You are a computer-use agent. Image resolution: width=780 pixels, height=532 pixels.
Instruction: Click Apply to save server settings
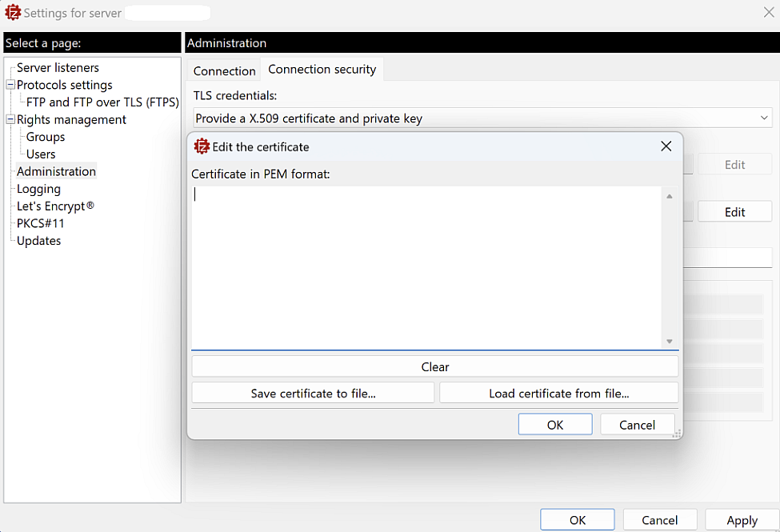tap(742, 519)
